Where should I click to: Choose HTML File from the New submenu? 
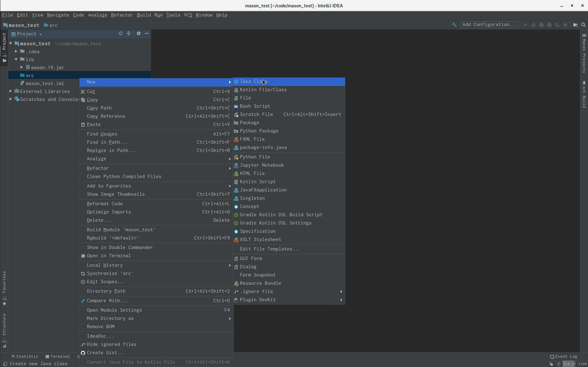(289, 173)
